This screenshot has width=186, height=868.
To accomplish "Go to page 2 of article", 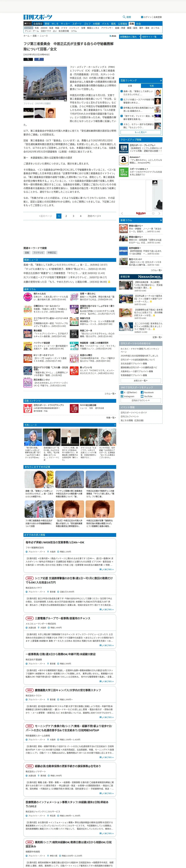I will pyautogui.click(x=66, y=216).
